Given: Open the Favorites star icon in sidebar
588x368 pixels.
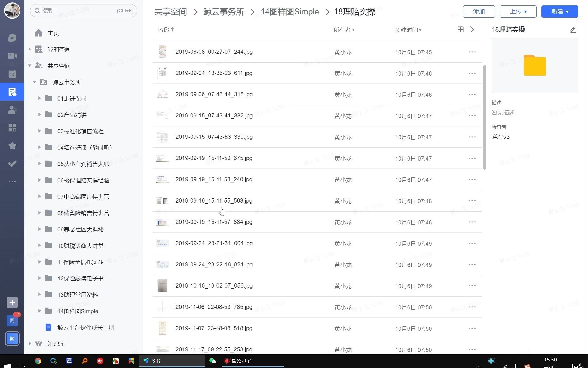Looking at the screenshot, I should [12, 146].
